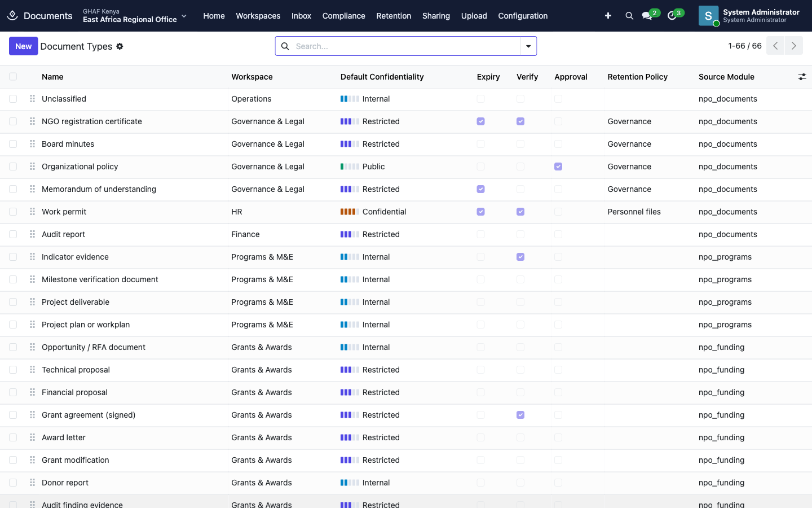The width and height of the screenshot is (812, 508).
Task: Grab the drag handle for Unclassified row
Action: [x=32, y=99]
